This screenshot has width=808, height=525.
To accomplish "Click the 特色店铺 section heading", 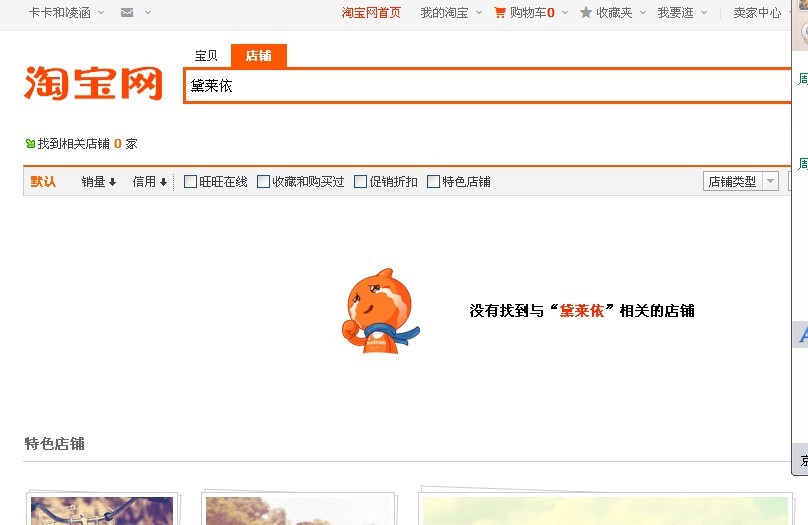I will pos(55,444).
